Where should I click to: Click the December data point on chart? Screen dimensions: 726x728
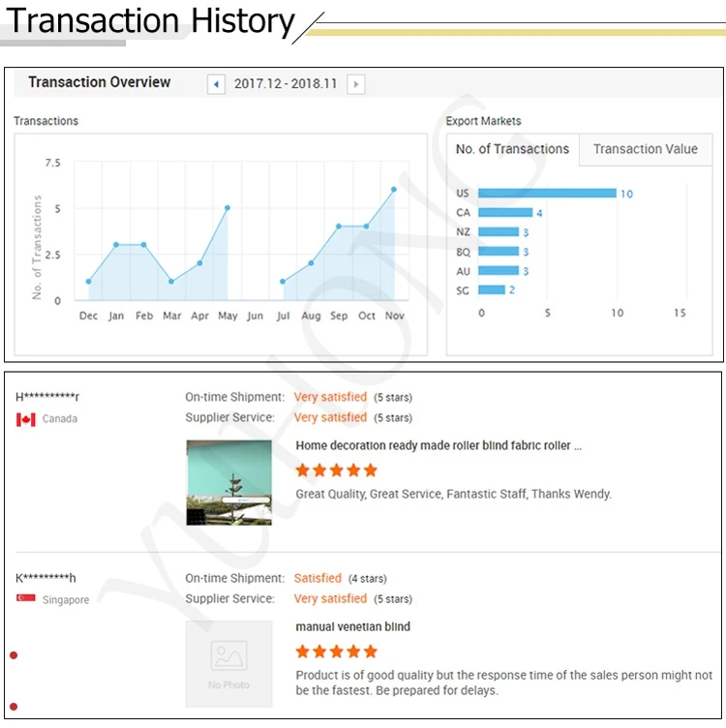[x=88, y=282]
